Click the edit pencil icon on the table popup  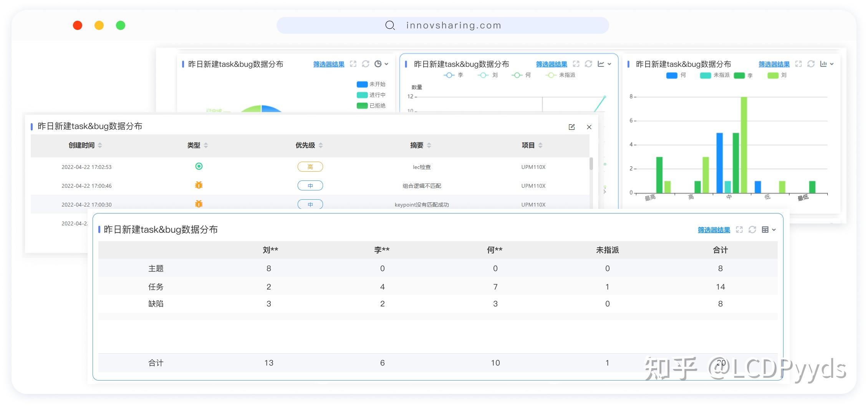click(x=572, y=127)
